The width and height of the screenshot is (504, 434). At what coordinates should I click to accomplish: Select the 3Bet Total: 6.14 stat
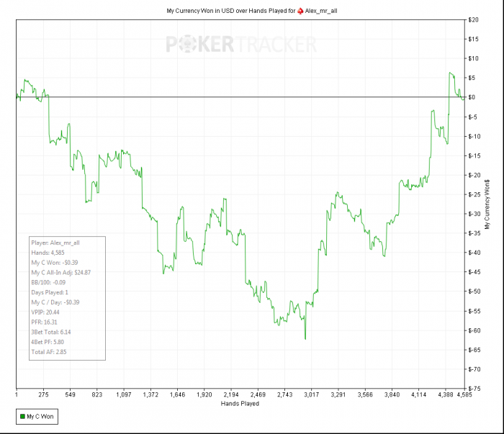point(51,332)
